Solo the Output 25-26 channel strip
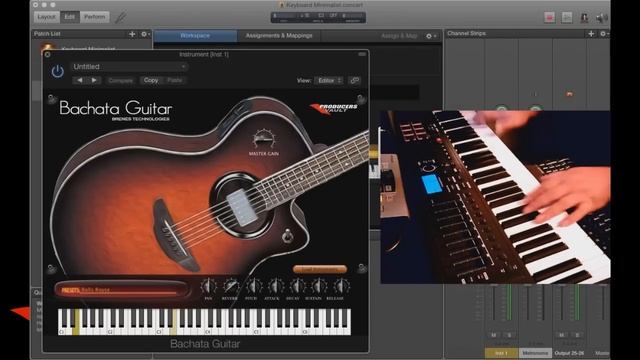The height and width of the screenshot is (360, 640). [577, 335]
